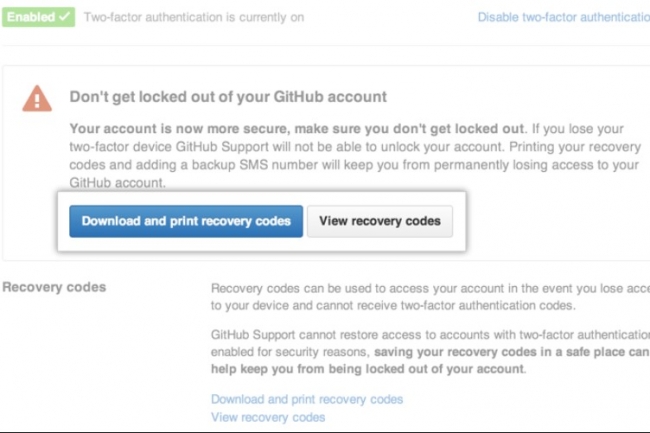
Task: Click the white checkmark in Enabled badge
Action: pyautogui.click(x=64, y=17)
